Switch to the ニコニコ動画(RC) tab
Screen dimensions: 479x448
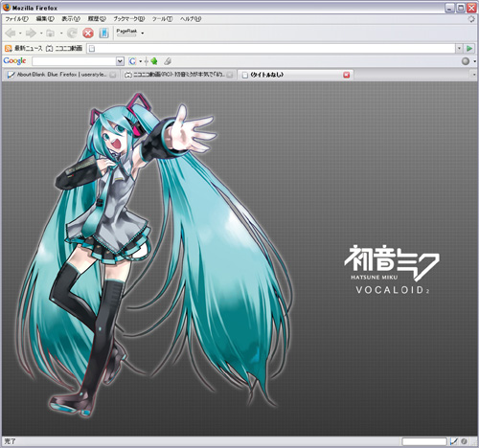(x=179, y=75)
